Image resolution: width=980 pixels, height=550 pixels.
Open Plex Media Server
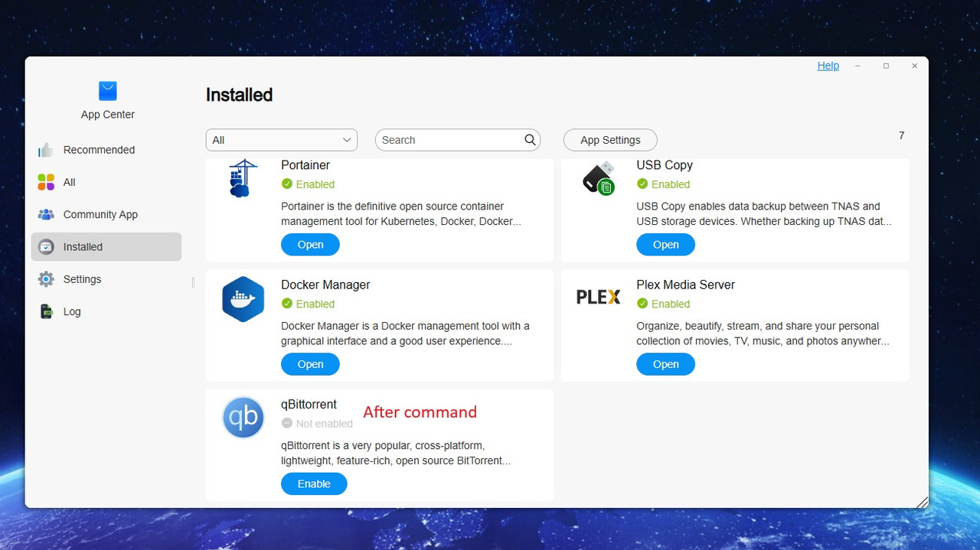(x=665, y=364)
